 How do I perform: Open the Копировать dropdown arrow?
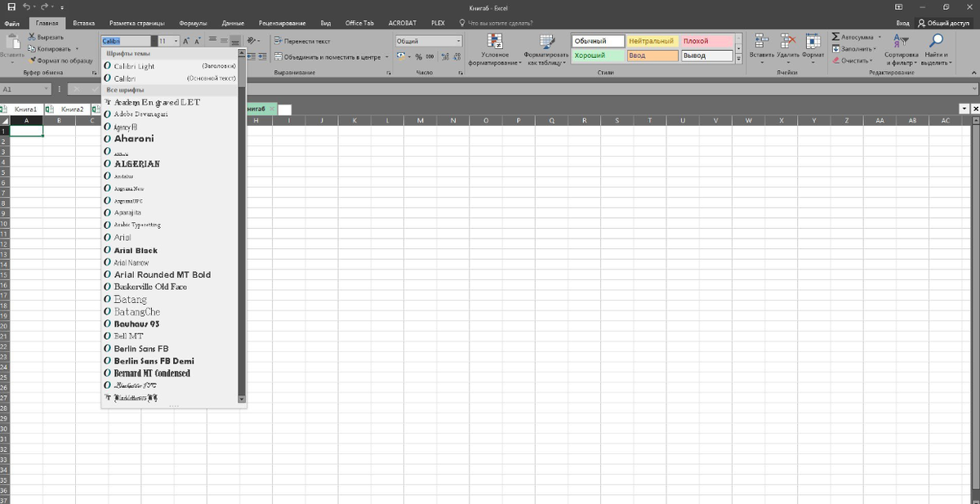click(x=78, y=49)
